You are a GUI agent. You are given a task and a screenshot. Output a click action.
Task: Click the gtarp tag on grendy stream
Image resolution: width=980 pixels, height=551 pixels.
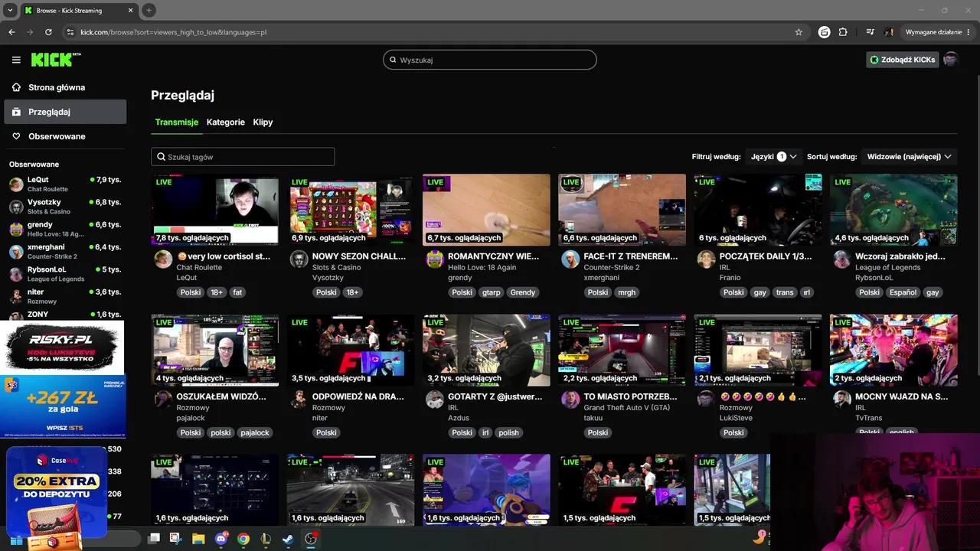(x=489, y=292)
